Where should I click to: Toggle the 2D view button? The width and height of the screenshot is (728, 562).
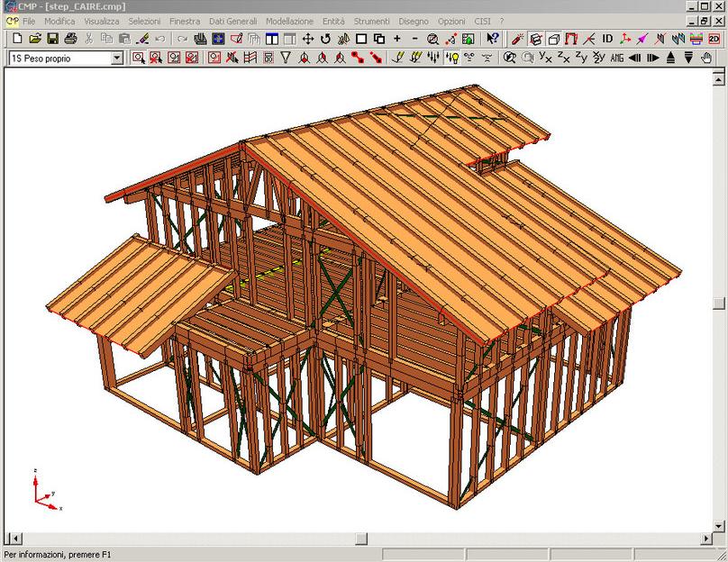tap(713, 39)
